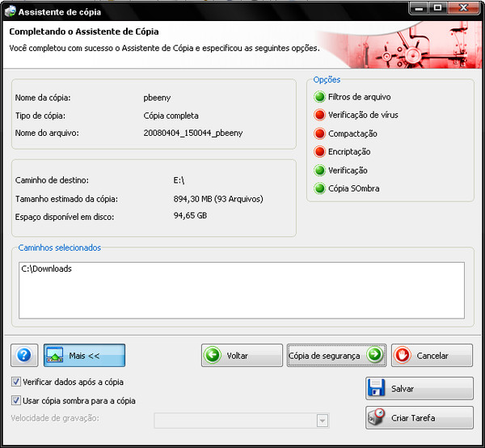Start backup with Cópia de segurança button

tap(336, 355)
